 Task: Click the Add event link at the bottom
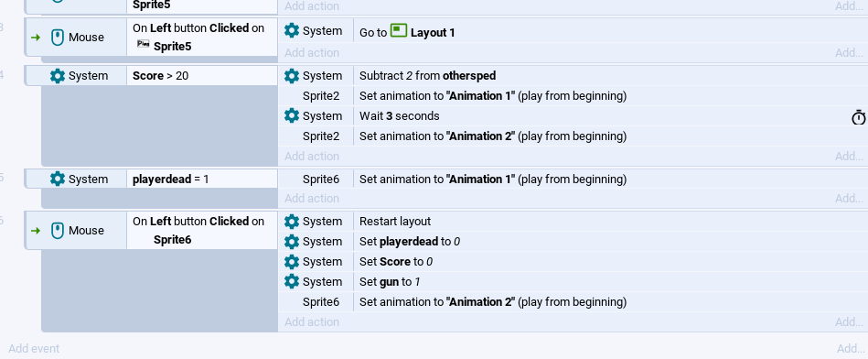point(34,349)
